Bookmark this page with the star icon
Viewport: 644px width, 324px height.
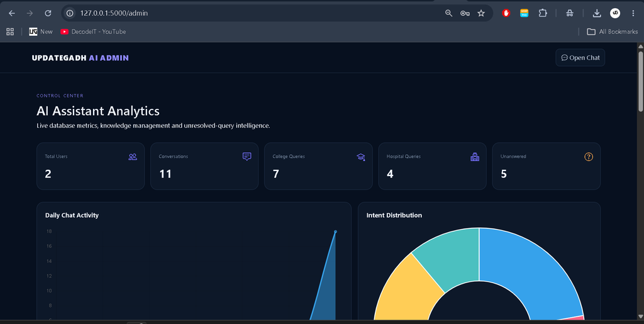pos(481,13)
